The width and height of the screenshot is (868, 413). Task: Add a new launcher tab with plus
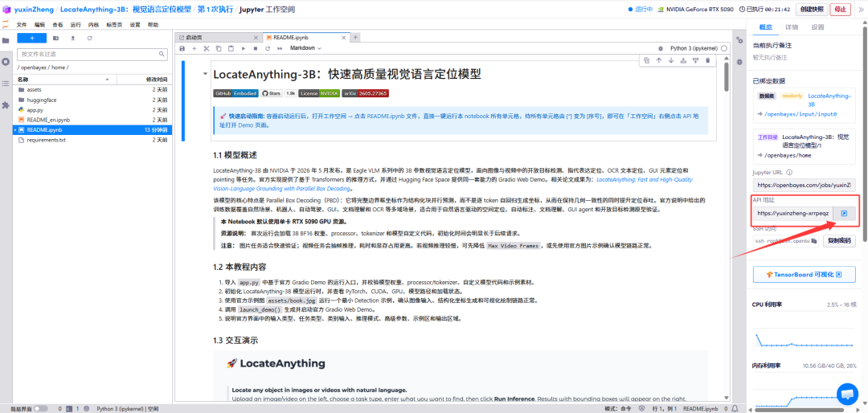click(x=356, y=38)
